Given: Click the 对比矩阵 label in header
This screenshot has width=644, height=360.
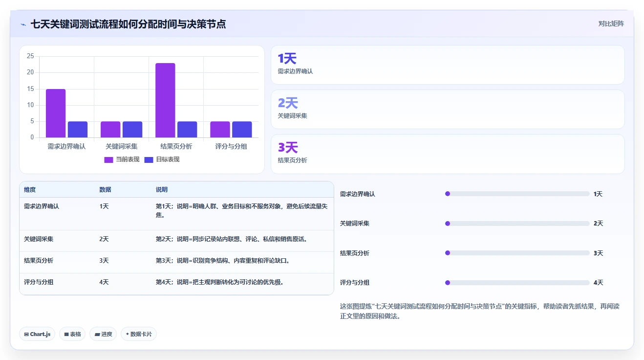Looking at the screenshot, I should point(611,23).
